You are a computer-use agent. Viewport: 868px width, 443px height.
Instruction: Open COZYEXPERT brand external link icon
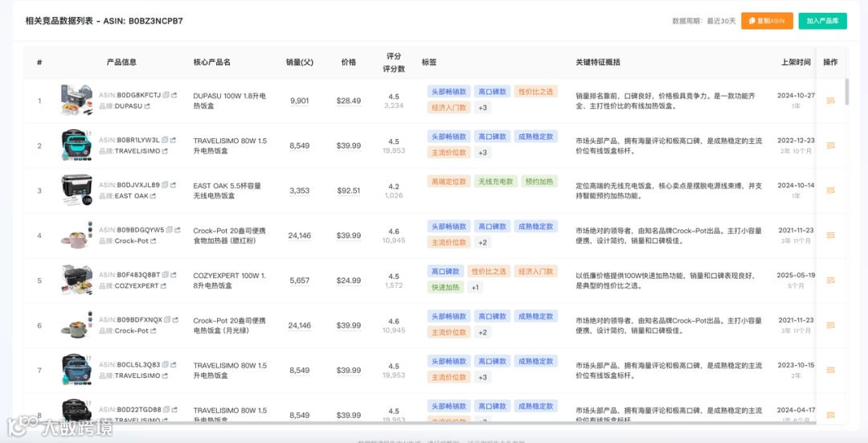[x=163, y=285]
